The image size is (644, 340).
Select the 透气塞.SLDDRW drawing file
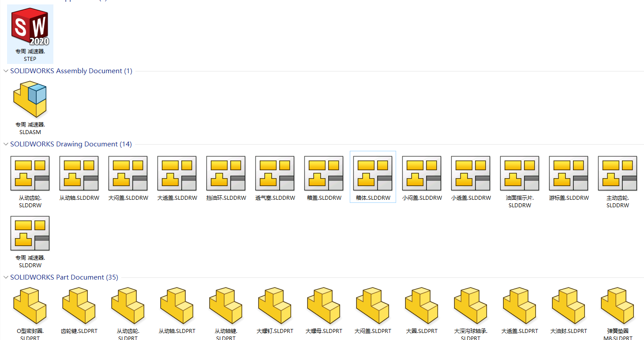point(275,178)
